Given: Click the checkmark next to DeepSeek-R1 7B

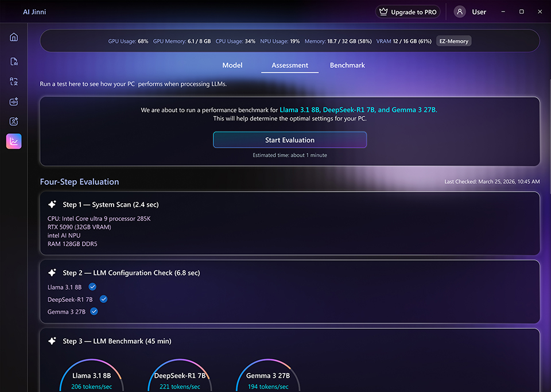Looking at the screenshot, I should pos(103,299).
